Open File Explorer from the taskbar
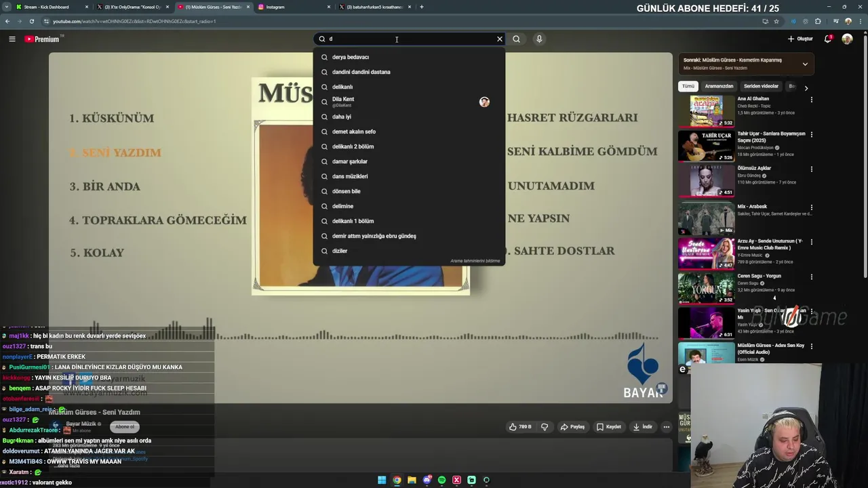This screenshot has height=488, width=868. pos(412,480)
